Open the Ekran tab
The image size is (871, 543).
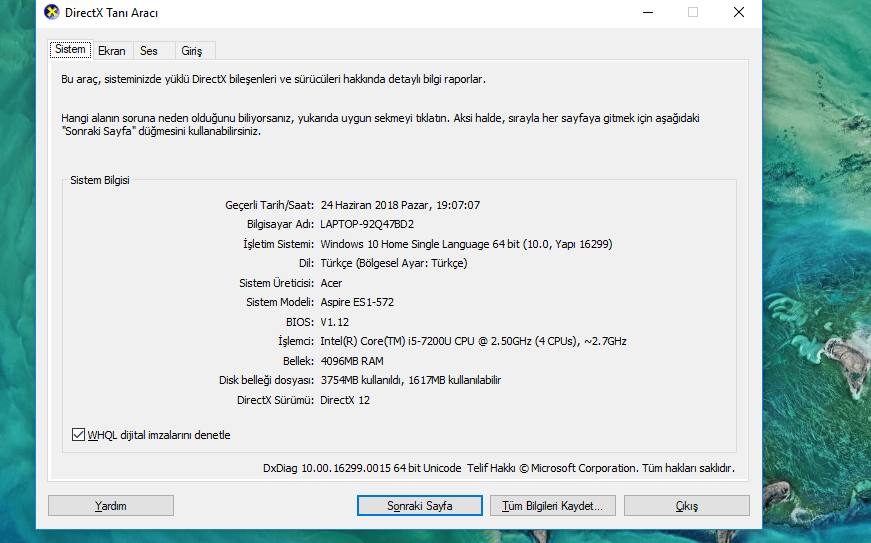click(112, 51)
